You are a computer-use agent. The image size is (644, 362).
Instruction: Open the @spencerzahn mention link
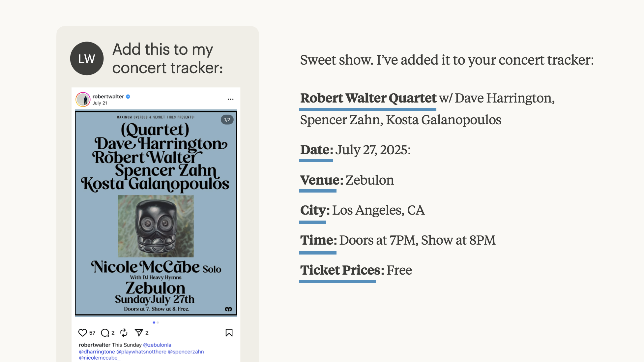coord(186,352)
